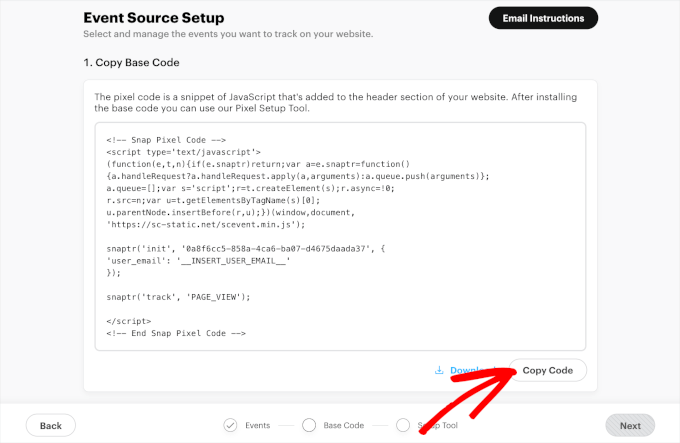Click the 'Events' step label
This screenshot has width=680, height=443.
[258, 425]
